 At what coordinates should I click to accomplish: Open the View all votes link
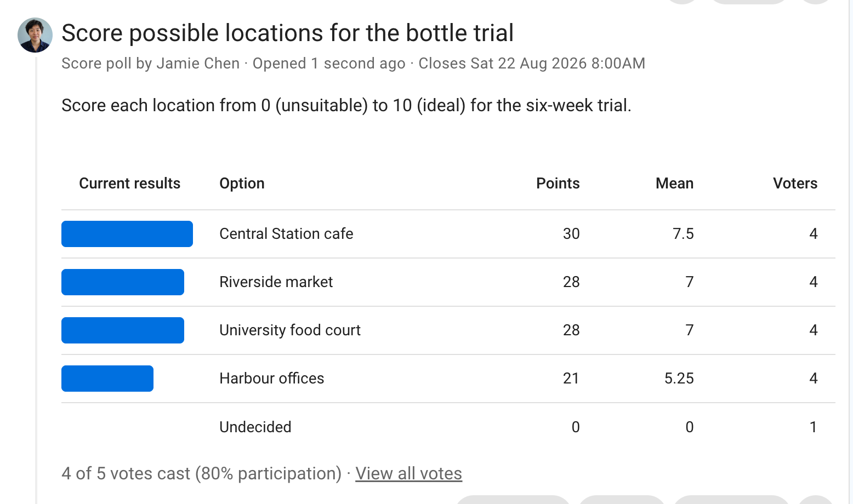(x=408, y=473)
